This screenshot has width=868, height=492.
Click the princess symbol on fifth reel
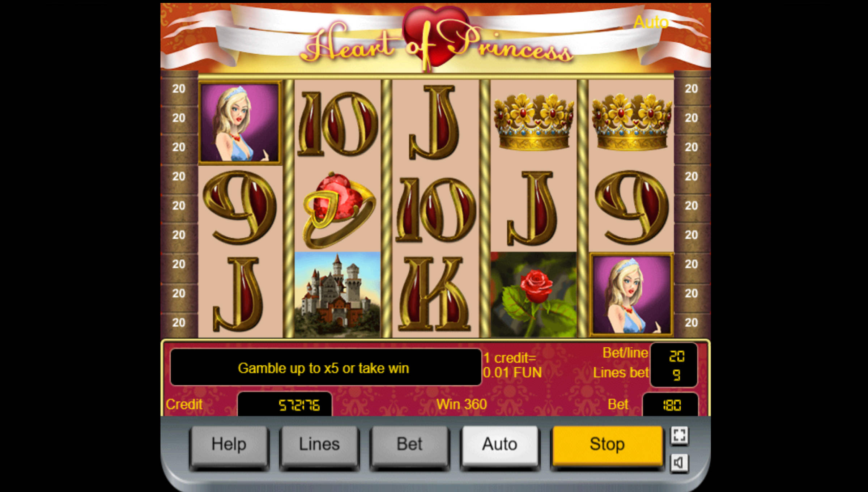(x=631, y=294)
